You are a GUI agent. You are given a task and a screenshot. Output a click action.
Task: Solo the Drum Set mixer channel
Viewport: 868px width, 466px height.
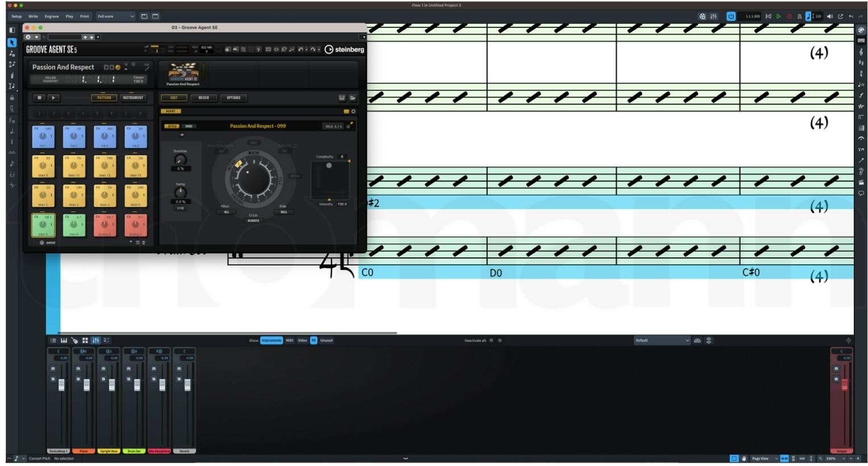click(128, 379)
